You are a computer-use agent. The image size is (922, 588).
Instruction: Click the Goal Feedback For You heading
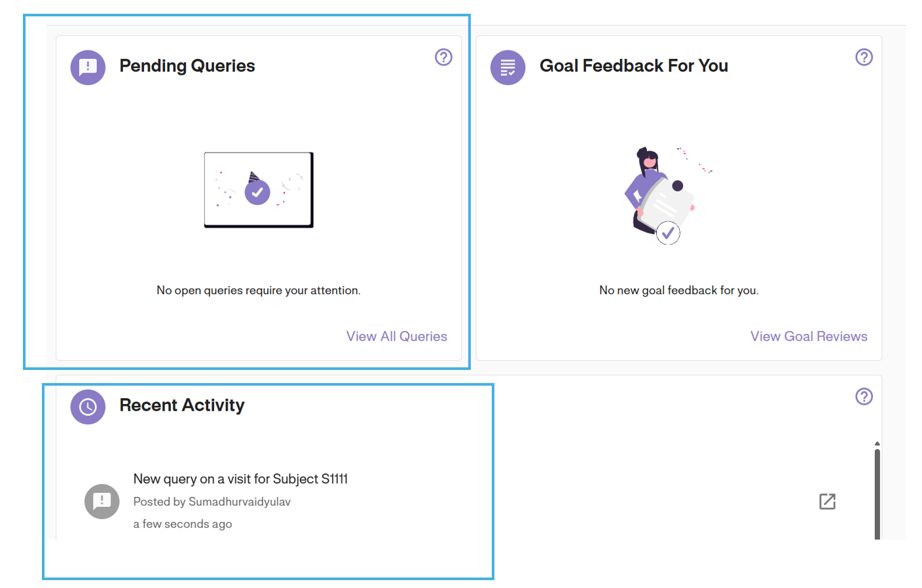pos(633,65)
